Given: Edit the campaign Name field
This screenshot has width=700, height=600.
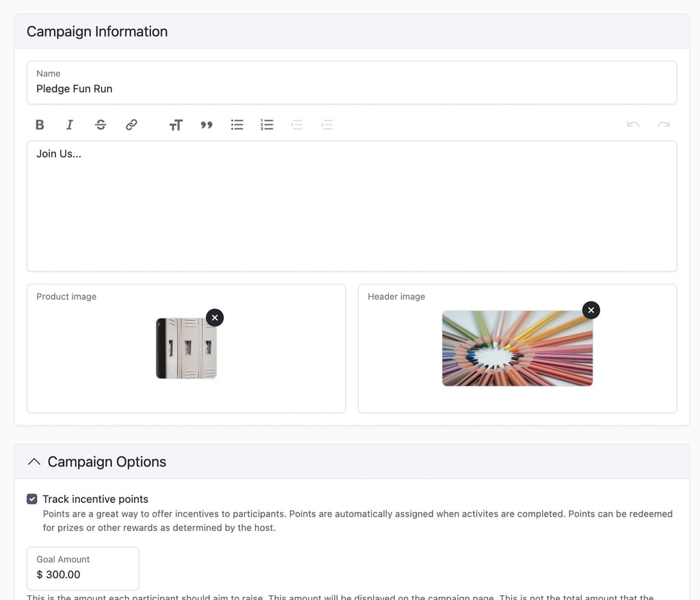Looking at the screenshot, I should click(x=352, y=83).
